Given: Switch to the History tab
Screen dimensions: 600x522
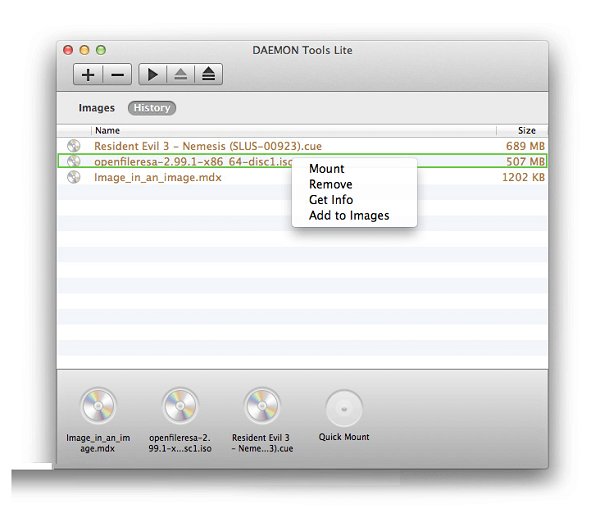Looking at the screenshot, I should point(152,108).
